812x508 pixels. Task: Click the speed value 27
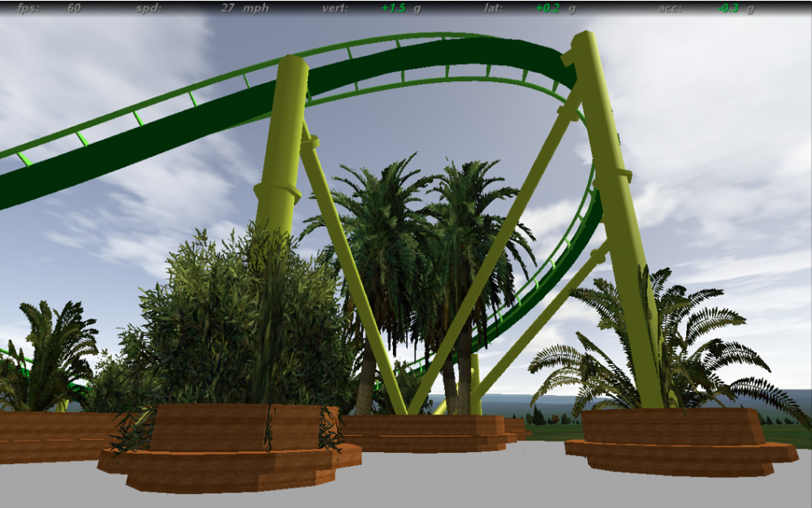(x=227, y=8)
